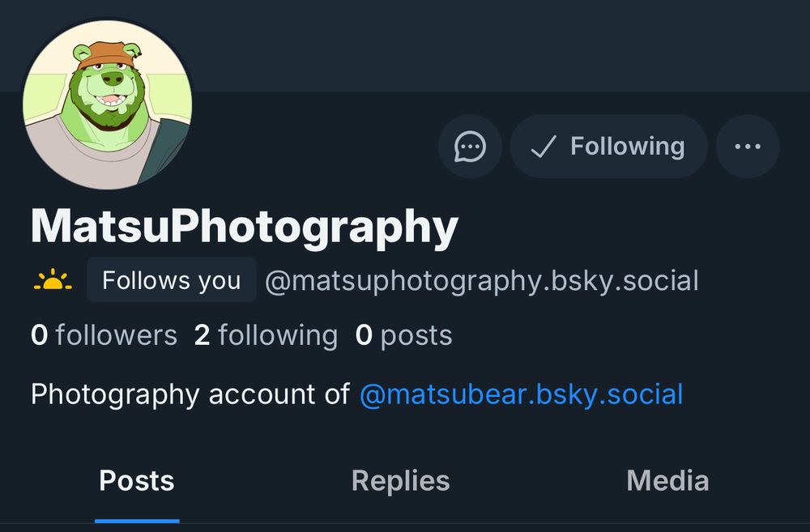Click the @matsubear.bsky.social bio link
This screenshot has width=810, height=532.
521,394
